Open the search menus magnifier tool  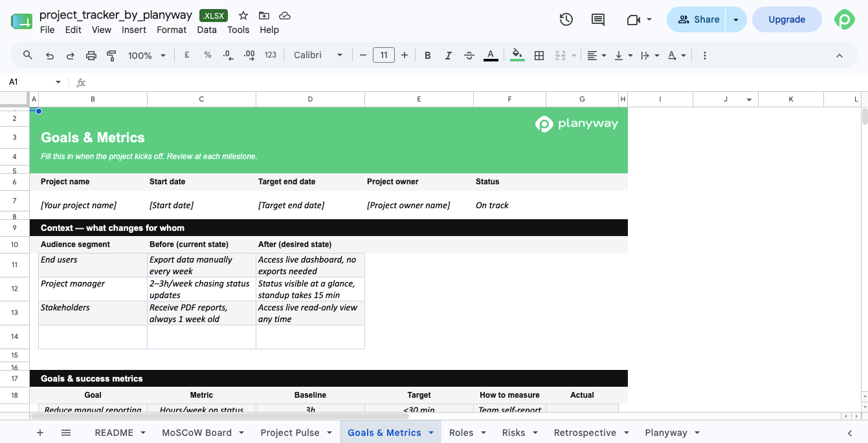(x=28, y=56)
